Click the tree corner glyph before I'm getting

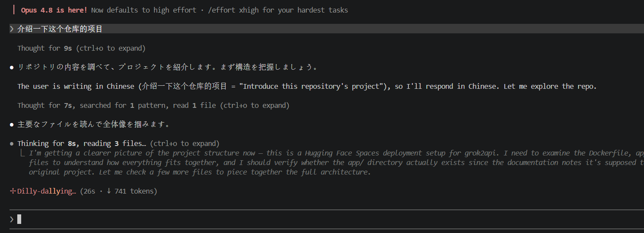coord(22,153)
